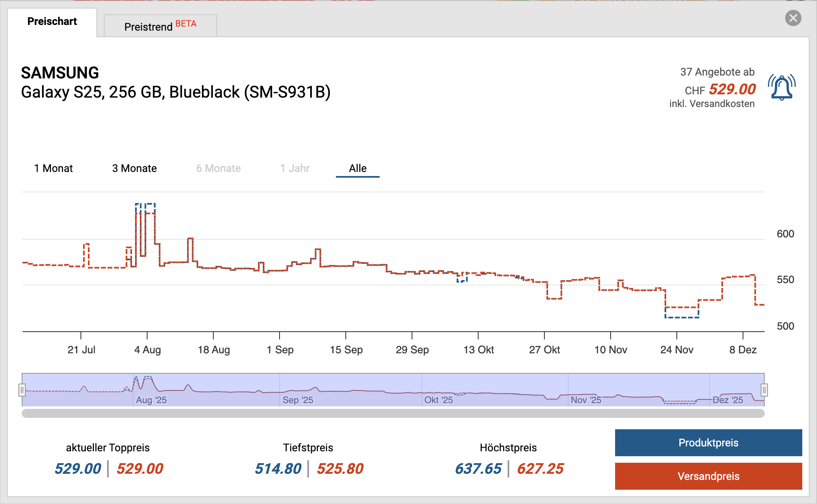This screenshot has width=817, height=504.
Task: Choose the 6 Monate range option
Action: coord(218,168)
